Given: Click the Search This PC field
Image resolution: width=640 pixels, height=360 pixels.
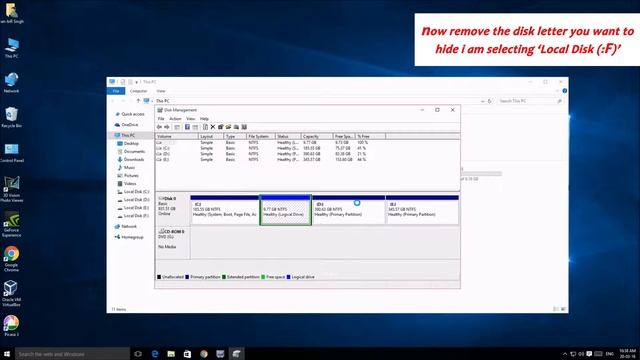Looking at the screenshot, I should (x=530, y=101).
